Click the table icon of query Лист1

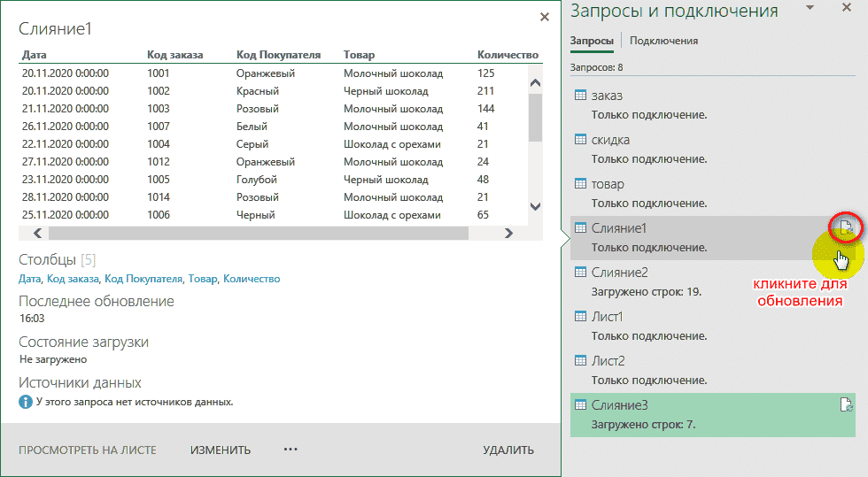(x=581, y=317)
